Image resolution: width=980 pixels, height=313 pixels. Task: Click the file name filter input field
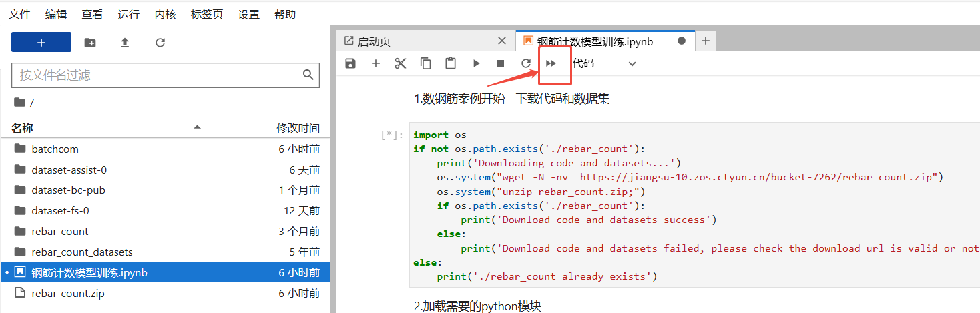pos(166,75)
